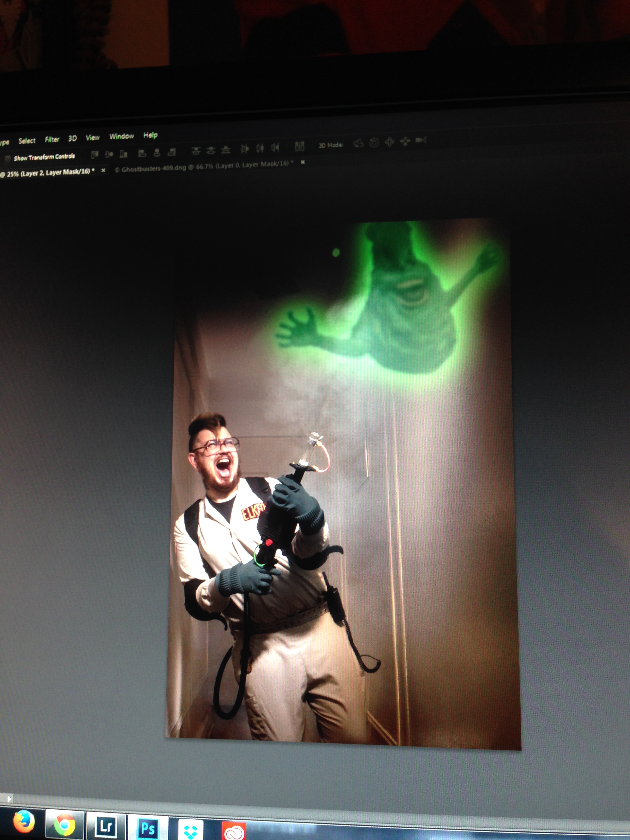This screenshot has width=630, height=840.
Task: Open the Select menu
Action: [x=27, y=141]
